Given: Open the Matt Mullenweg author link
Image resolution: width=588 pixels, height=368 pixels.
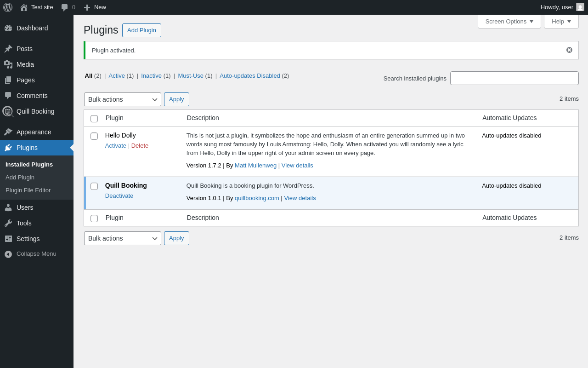Looking at the screenshot, I should point(255,166).
